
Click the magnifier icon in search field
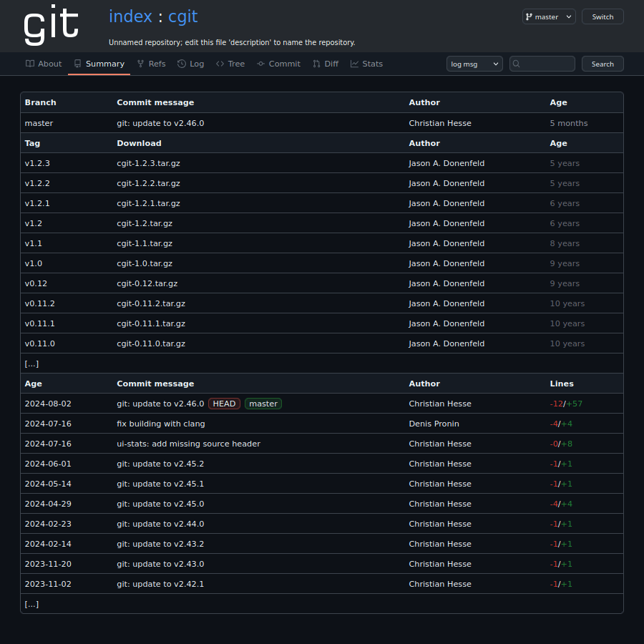[517, 64]
